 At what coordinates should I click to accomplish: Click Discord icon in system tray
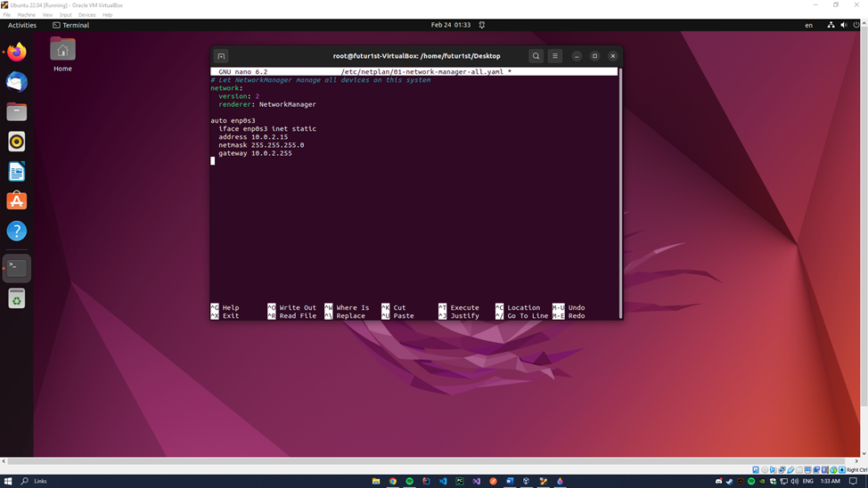point(718,482)
